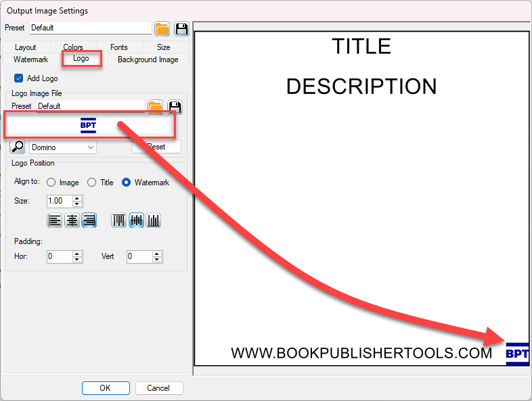
Task: Save logo preset floppy disk icon
Action: [175, 107]
